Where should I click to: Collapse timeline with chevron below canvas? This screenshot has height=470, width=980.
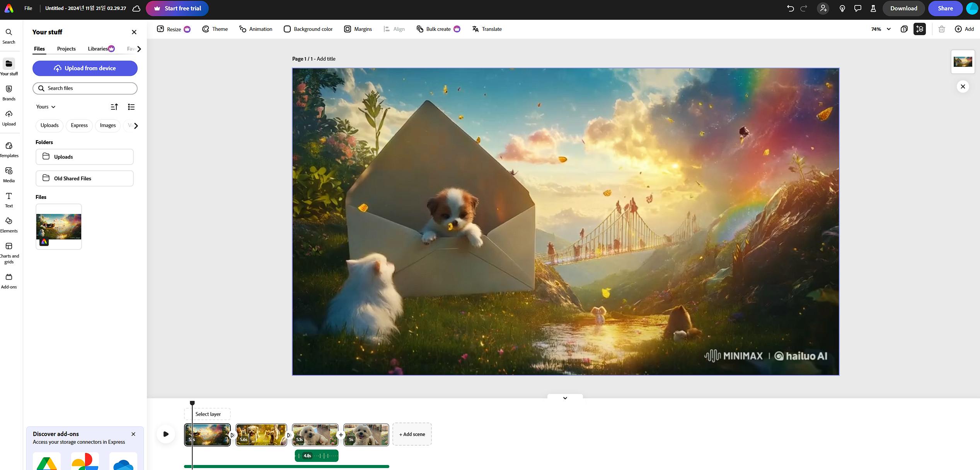coord(565,398)
